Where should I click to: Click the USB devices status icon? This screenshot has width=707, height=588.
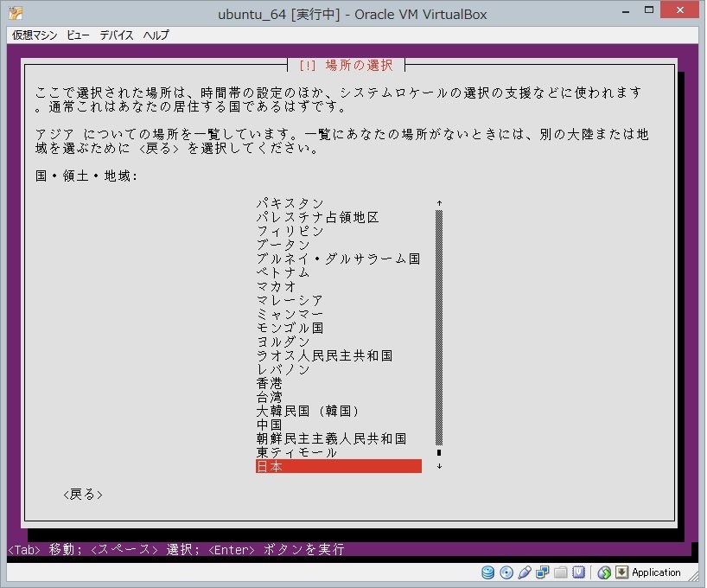pos(525,572)
